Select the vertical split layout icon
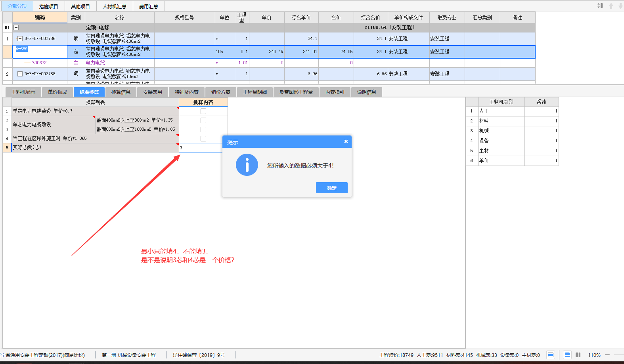 point(578,355)
